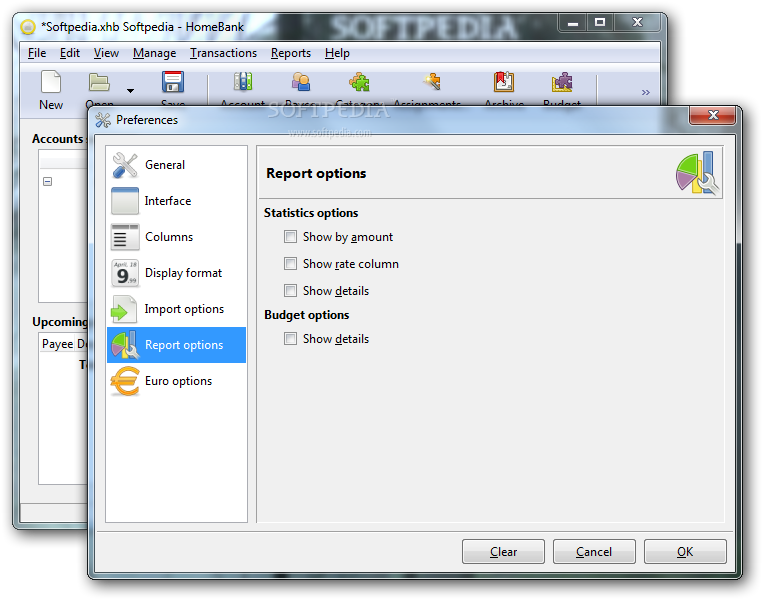This screenshot has height=600, width=763.
Task: Select the Columns list icon
Action: 125,237
